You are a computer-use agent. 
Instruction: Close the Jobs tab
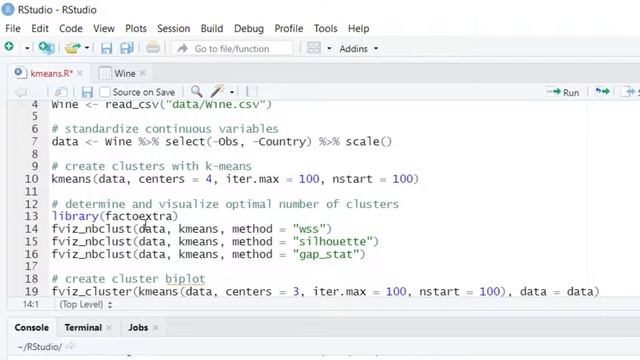point(156,328)
